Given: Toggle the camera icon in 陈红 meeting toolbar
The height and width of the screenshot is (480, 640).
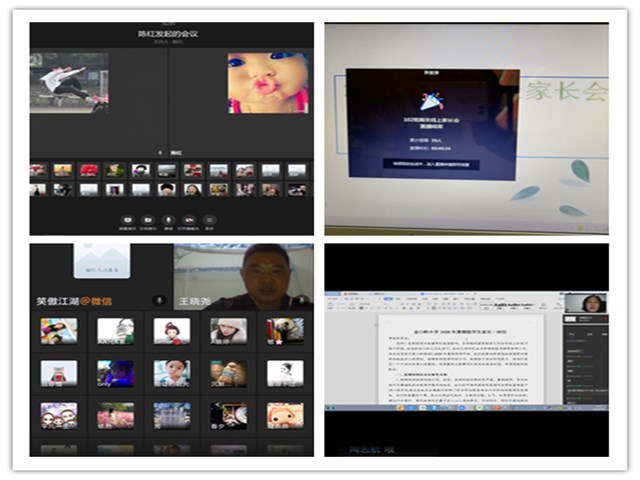Looking at the screenshot, I should (x=148, y=220).
